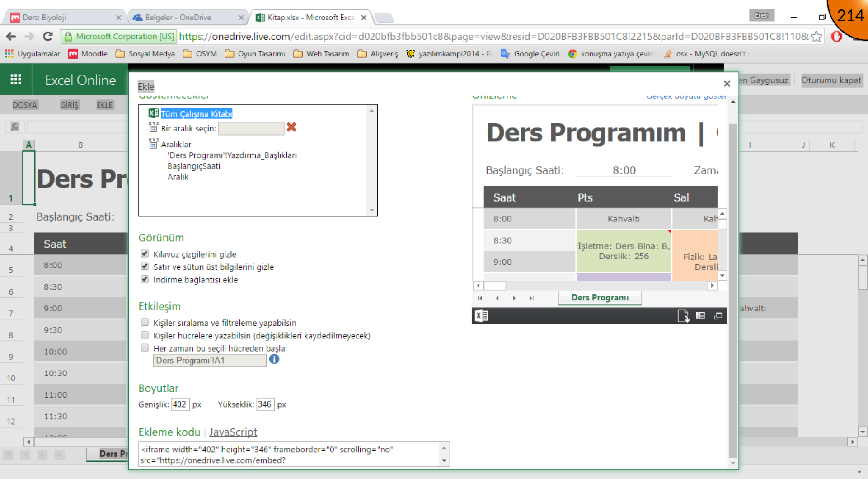The width and height of the screenshot is (868, 488).
Task: Close the Ekle dialog
Action: 727,84
